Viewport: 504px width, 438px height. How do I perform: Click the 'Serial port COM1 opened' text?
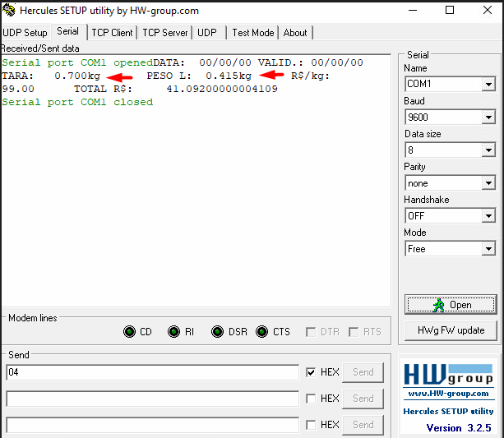[x=77, y=62]
